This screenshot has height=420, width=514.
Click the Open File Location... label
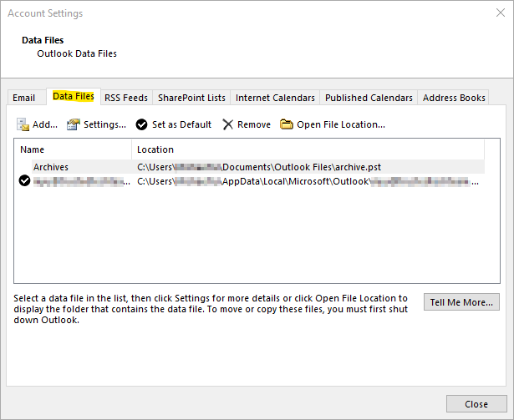(x=341, y=124)
